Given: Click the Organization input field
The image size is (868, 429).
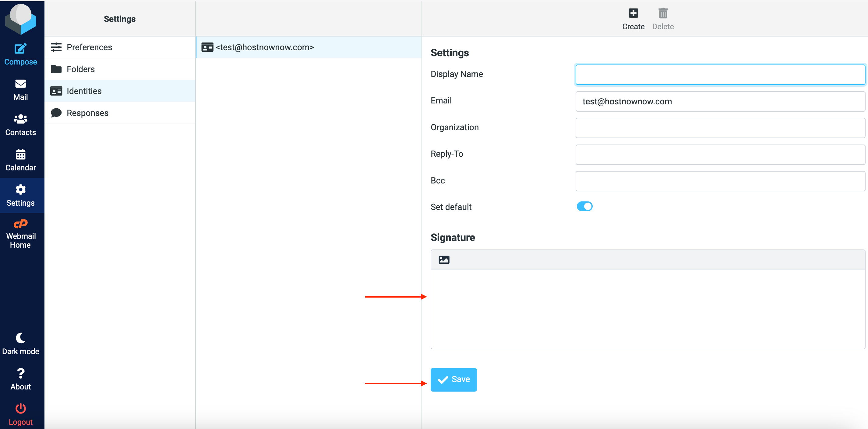Looking at the screenshot, I should click(720, 128).
